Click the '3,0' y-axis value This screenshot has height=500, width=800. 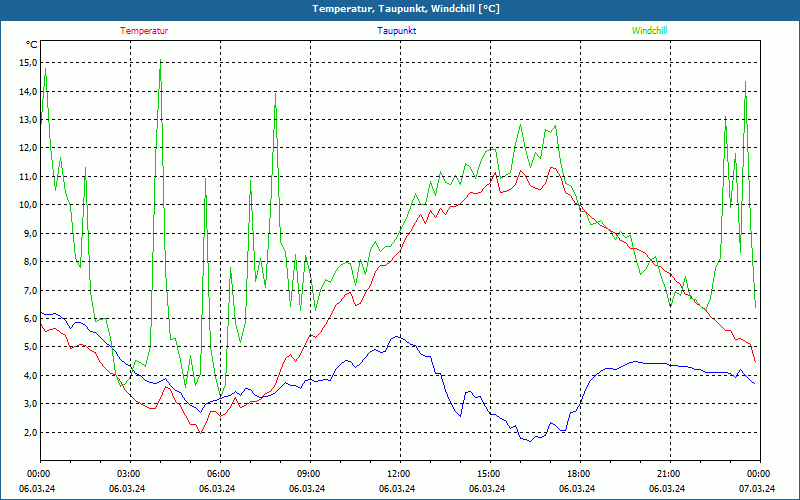click(30, 404)
